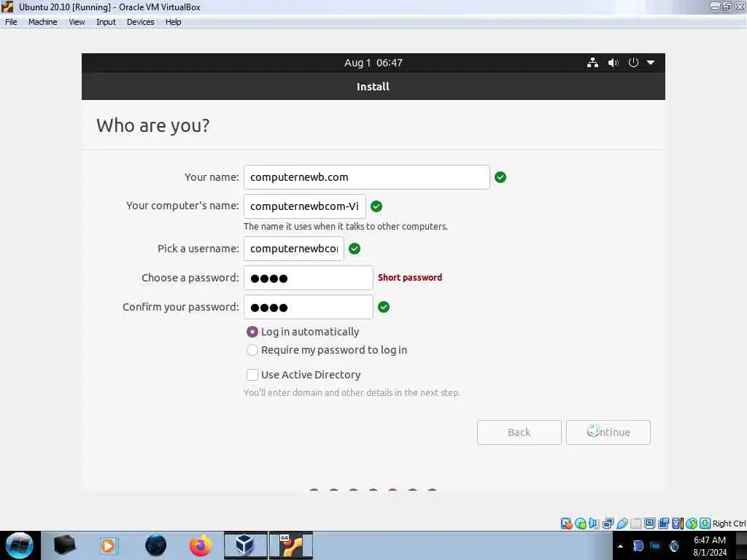Focus the Choose a password field
This screenshot has width=747, height=560.
coord(309,278)
